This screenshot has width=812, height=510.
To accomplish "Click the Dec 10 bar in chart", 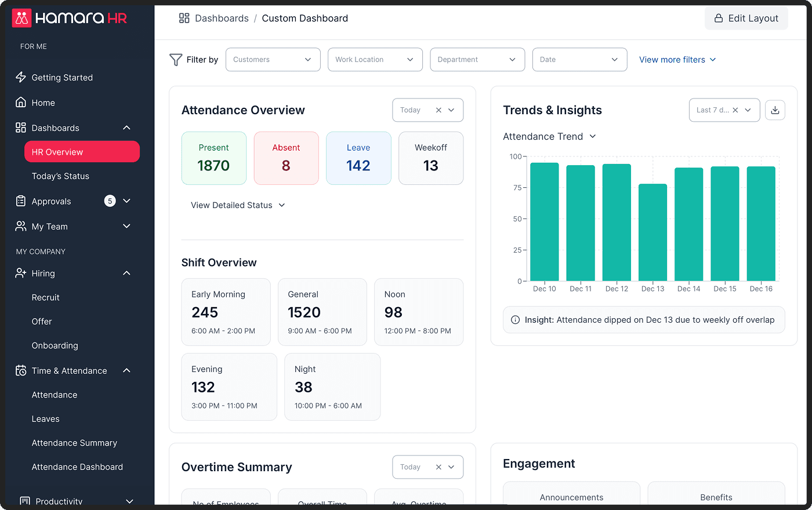I will (x=545, y=222).
